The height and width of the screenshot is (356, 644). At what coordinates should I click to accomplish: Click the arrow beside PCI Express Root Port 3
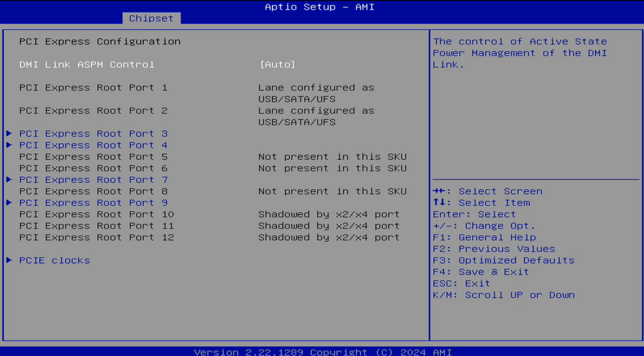point(9,133)
